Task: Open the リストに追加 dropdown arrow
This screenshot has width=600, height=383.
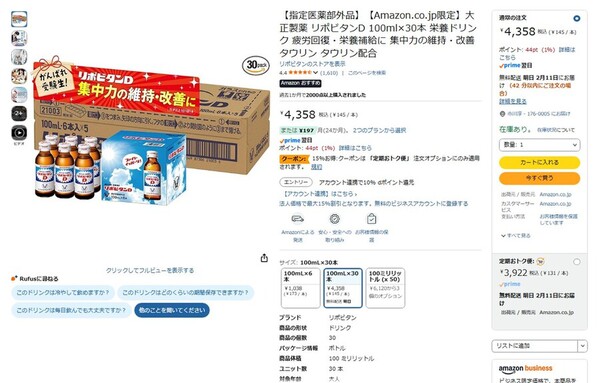Action: (x=582, y=346)
